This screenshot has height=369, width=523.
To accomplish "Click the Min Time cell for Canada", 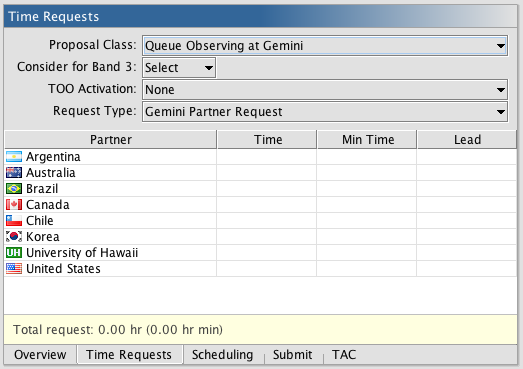I will coord(367,205).
